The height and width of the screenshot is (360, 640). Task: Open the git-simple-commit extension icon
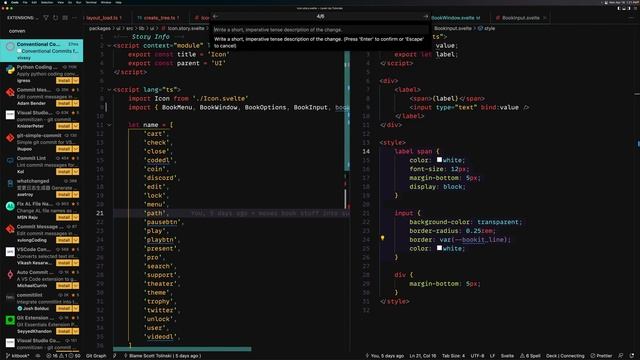(x=10, y=138)
